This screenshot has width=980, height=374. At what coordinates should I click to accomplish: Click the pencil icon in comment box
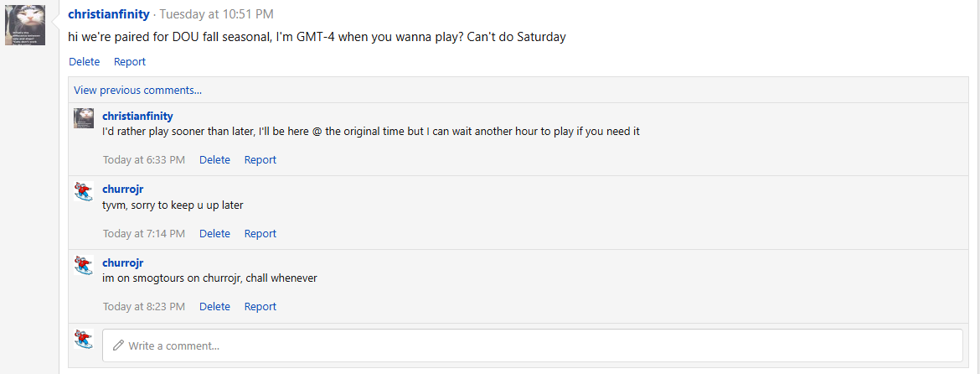117,345
